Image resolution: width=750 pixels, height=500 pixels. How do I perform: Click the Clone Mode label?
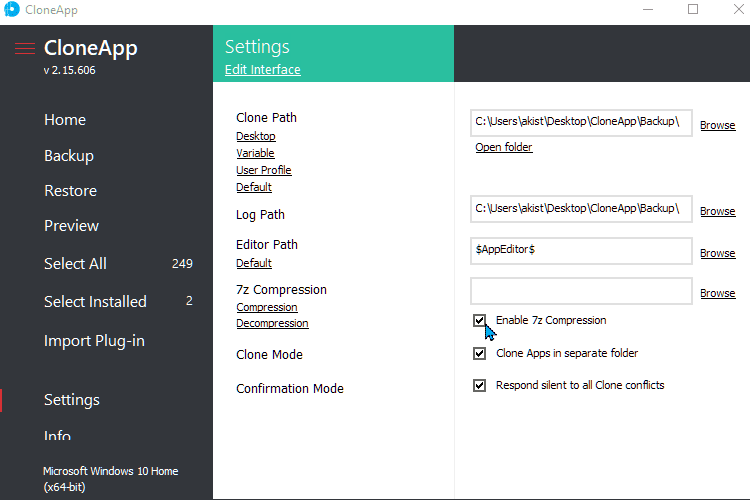269,355
